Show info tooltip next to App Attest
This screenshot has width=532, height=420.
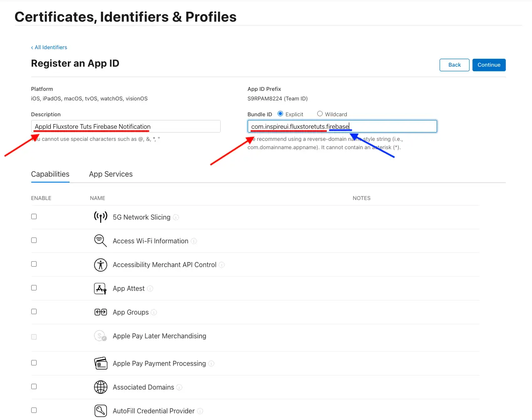click(x=150, y=289)
